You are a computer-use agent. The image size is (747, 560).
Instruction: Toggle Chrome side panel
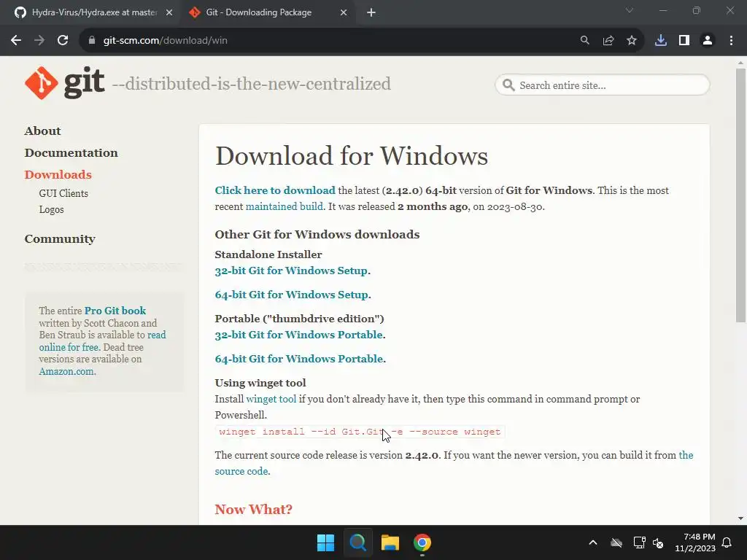pos(684,41)
